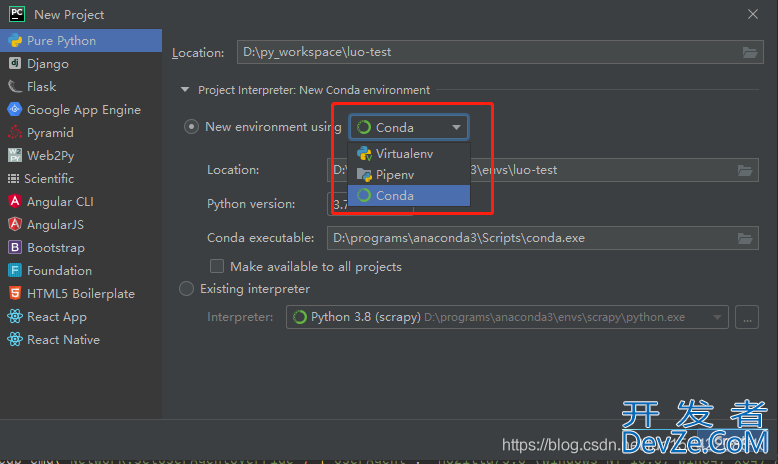The width and height of the screenshot is (778, 464).
Task: Choose Pipenv from the environment list
Action: click(x=409, y=175)
